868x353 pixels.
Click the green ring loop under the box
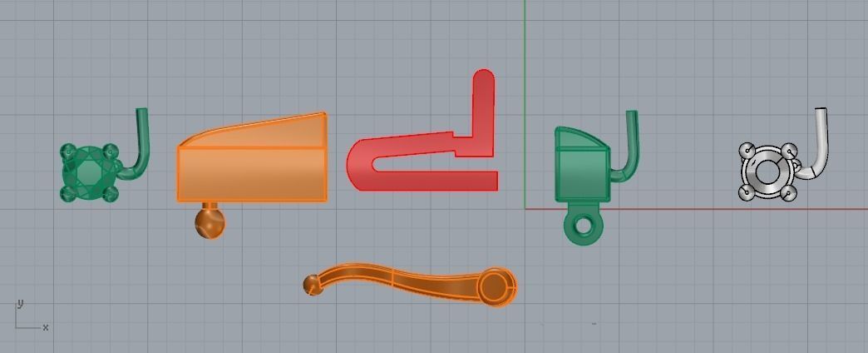pos(584,226)
